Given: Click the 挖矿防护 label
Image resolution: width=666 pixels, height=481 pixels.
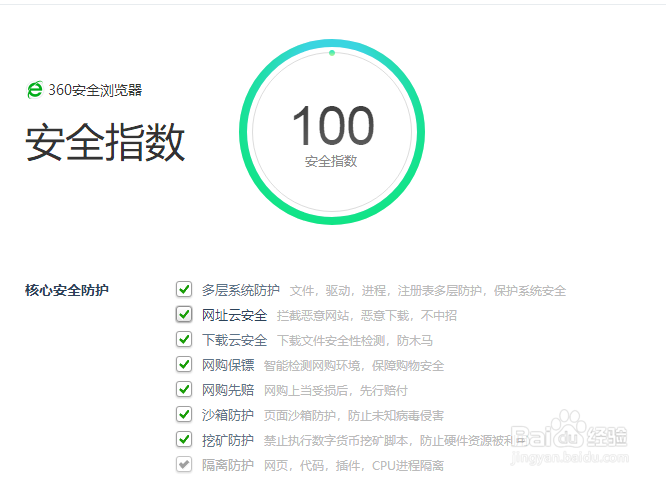Looking at the screenshot, I should [x=228, y=440].
